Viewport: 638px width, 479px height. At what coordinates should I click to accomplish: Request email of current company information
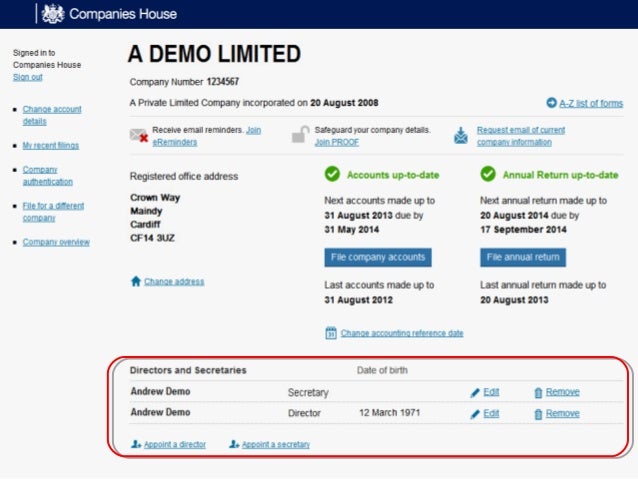(521, 136)
